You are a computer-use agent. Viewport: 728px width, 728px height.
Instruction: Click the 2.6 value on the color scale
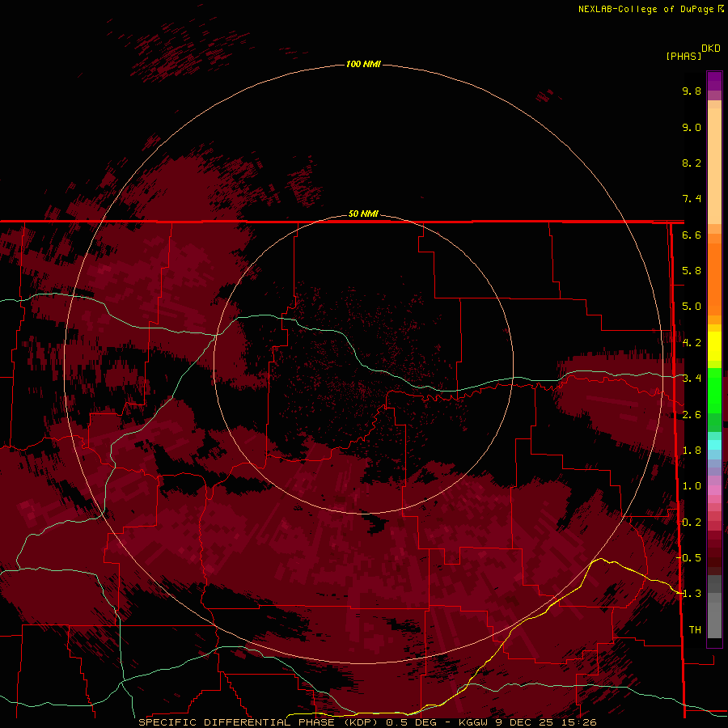pos(692,415)
